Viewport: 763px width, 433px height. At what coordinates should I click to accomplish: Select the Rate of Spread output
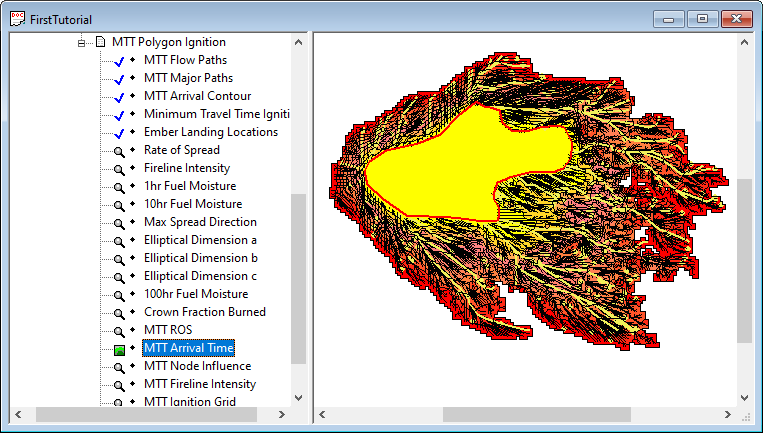pos(182,150)
